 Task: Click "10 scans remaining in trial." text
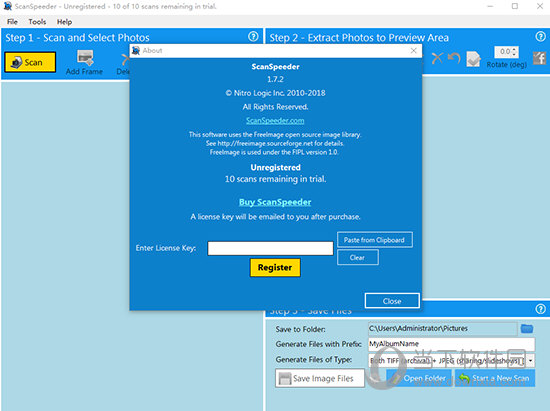(x=275, y=179)
